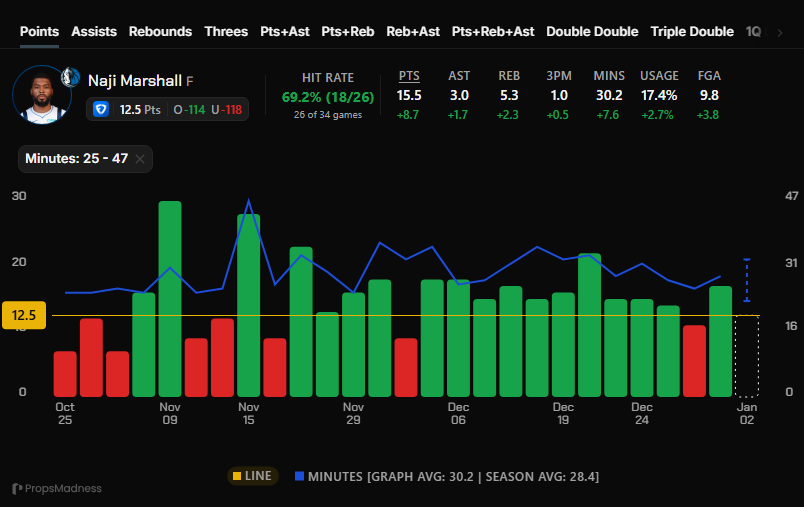Click the green bar at Dec 06
The height and width of the screenshot is (507, 804).
(458, 338)
